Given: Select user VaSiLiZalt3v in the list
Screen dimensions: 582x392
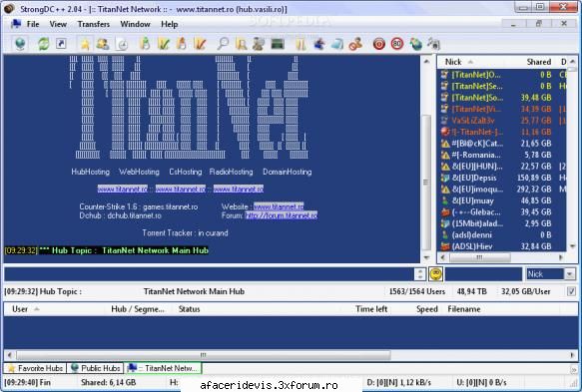Looking at the screenshot, I should tap(502, 121).
